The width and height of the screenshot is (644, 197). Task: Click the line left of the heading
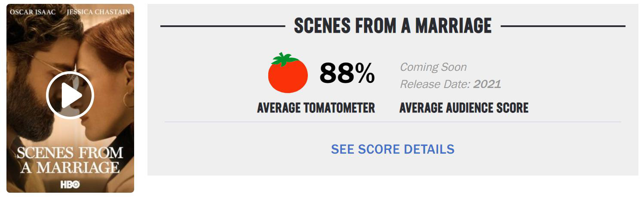point(223,26)
